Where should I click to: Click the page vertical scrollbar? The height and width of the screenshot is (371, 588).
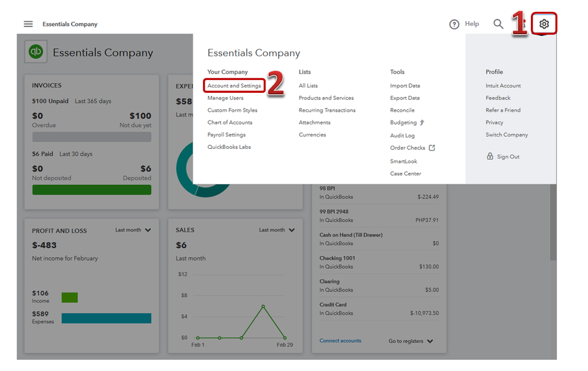coord(553,222)
